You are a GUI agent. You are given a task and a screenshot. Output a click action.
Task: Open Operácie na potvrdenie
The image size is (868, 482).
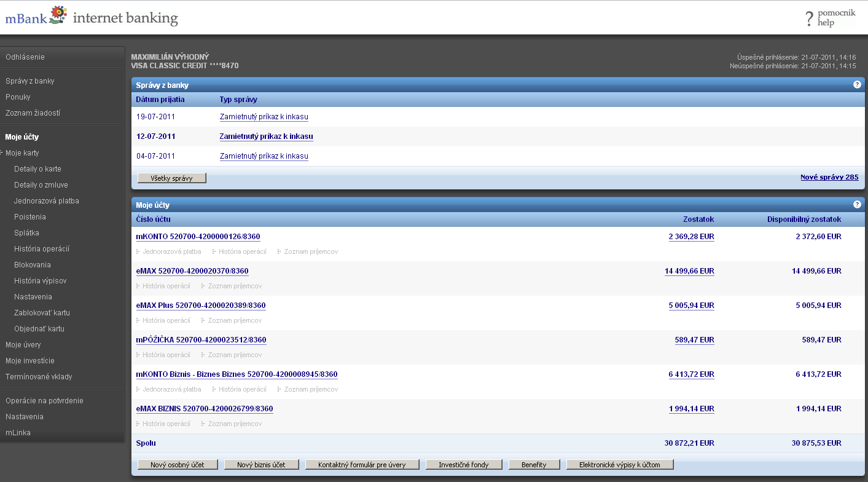(x=44, y=401)
